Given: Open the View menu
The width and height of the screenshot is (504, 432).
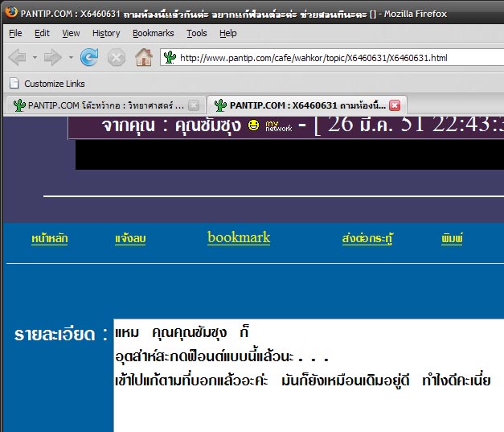Looking at the screenshot, I should click(x=71, y=33).
